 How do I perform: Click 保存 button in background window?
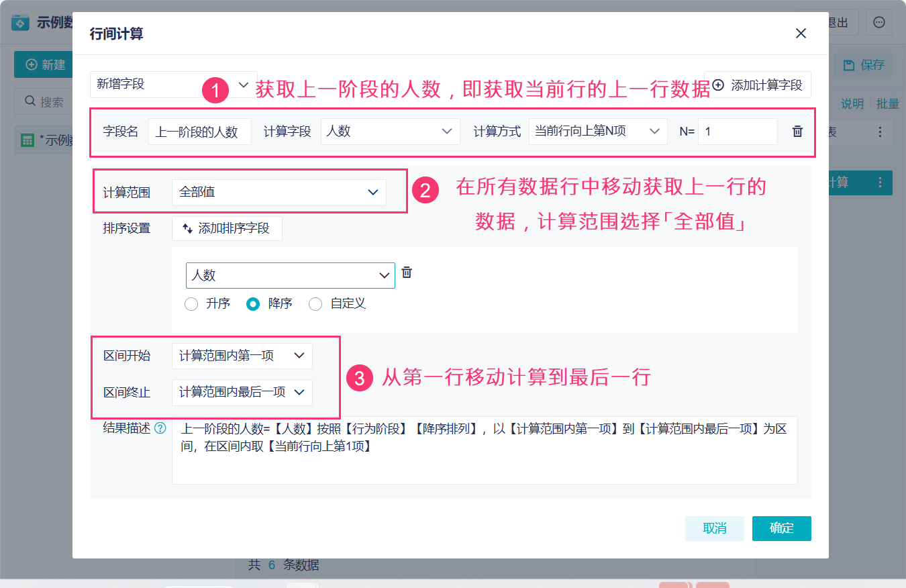pyautogui.click(x=864, y=65)
